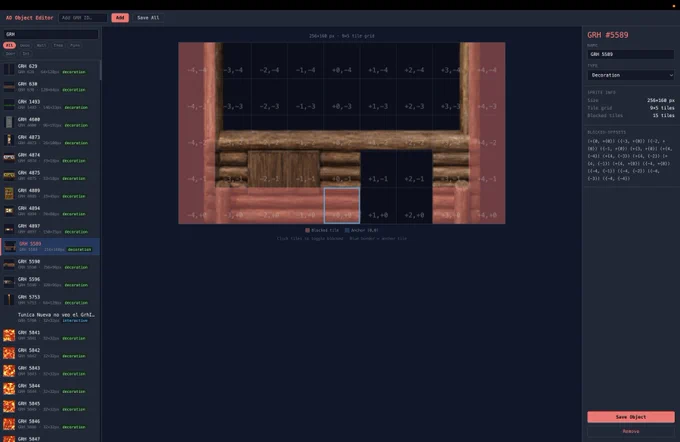680x442 pixels.
Task: Click the GRH #5589 panel heading
Action: (608, 35)
